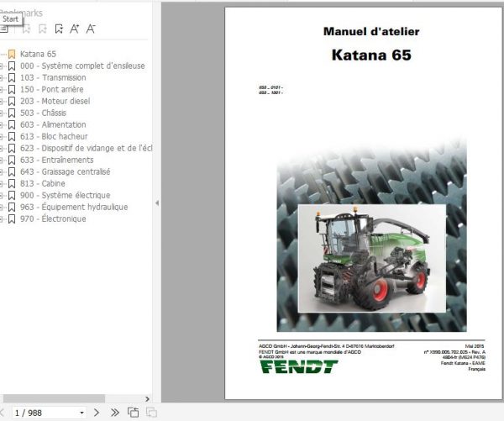Click the AGCO GmbH address line
The image size is (504, 421).
pos(326,346)
